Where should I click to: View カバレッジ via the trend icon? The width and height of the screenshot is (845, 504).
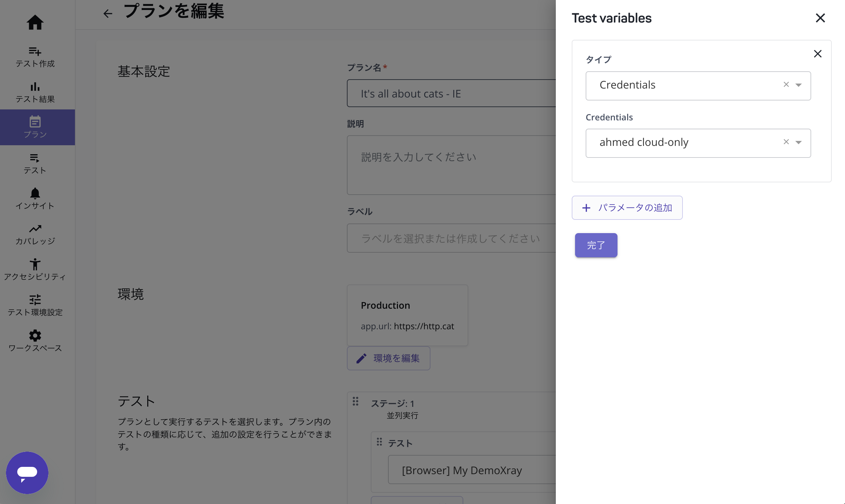pyautogui.click(x=35, y=229)
